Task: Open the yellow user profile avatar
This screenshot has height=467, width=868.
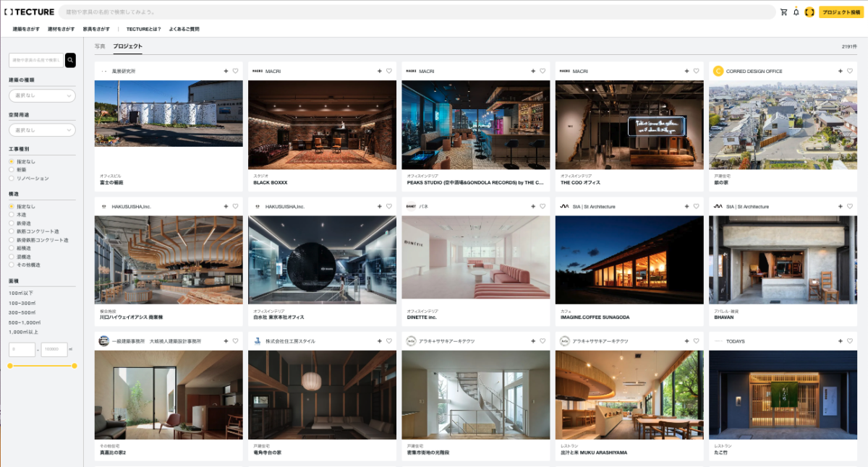Action: point(809,12)
